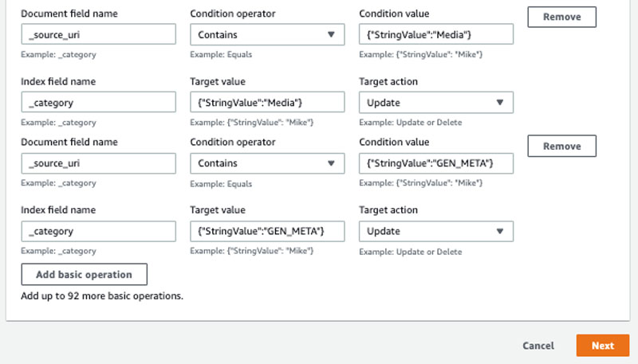Open the Target action dropdown for the GEN_META rule
638x364 pixels.
coord(436,231)
